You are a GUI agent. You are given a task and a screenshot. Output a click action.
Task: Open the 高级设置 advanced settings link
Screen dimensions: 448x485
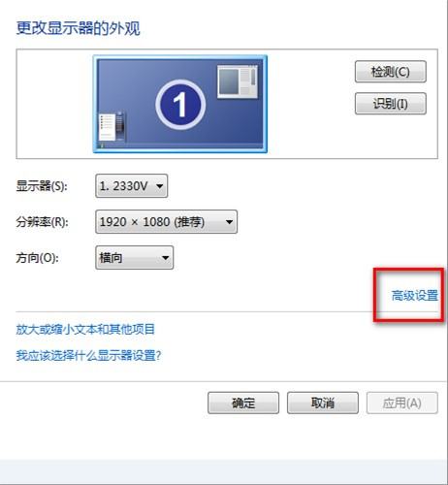pos(415,295)
